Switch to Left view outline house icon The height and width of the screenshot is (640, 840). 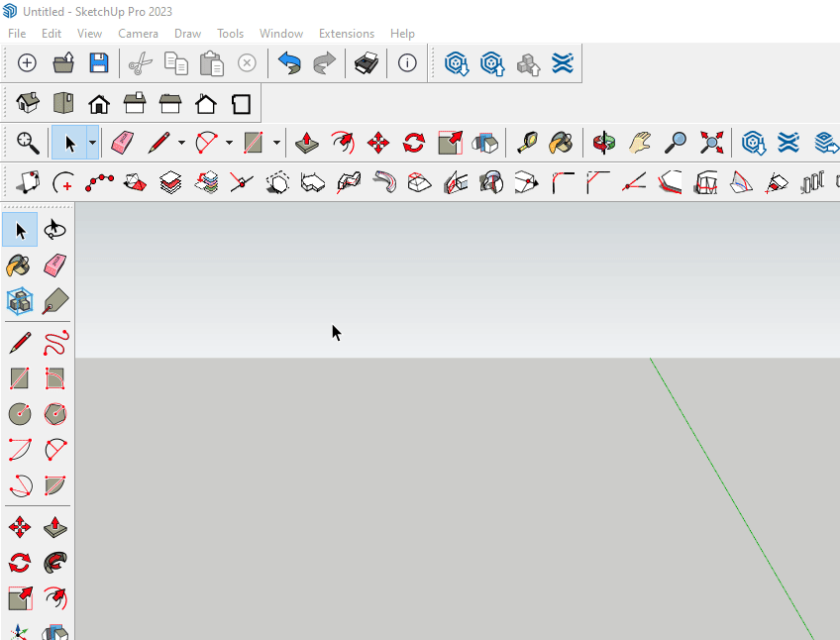pyautogui.click(x=206, y=103)
